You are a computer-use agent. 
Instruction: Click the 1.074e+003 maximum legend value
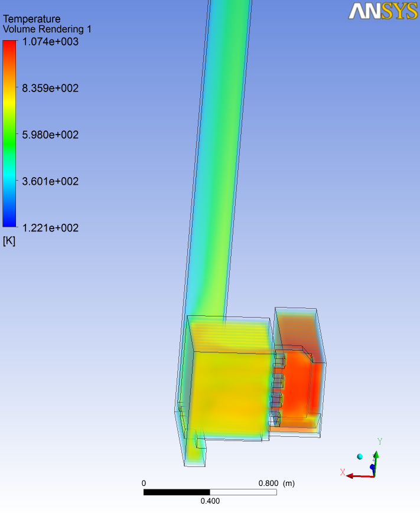coord(50,42)
